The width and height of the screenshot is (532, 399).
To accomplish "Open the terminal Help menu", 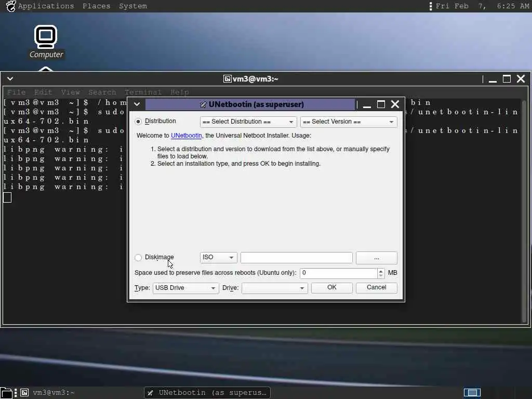I will 179,92.
